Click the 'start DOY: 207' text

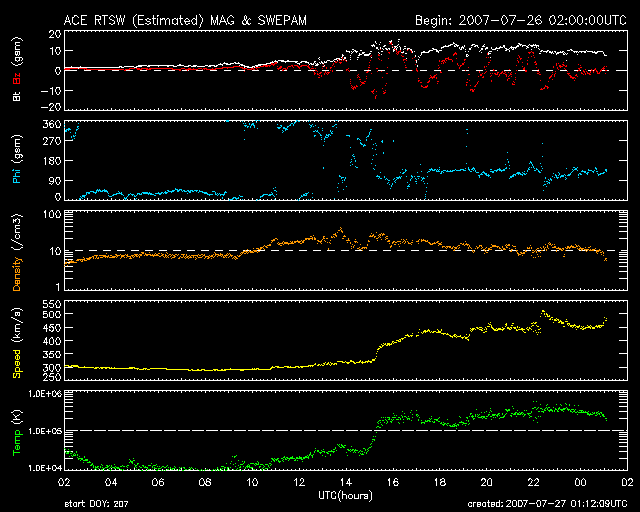[x=96, y=504]
